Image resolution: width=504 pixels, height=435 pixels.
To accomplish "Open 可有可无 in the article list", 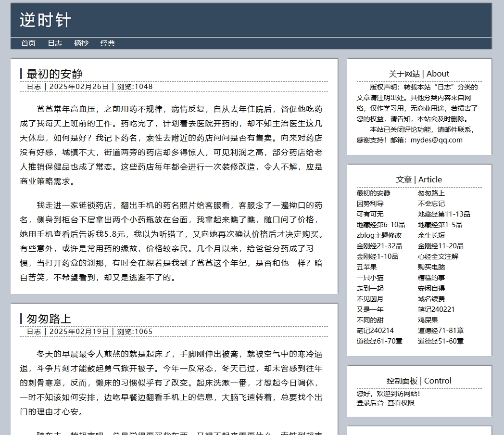I will pos(370,214).
